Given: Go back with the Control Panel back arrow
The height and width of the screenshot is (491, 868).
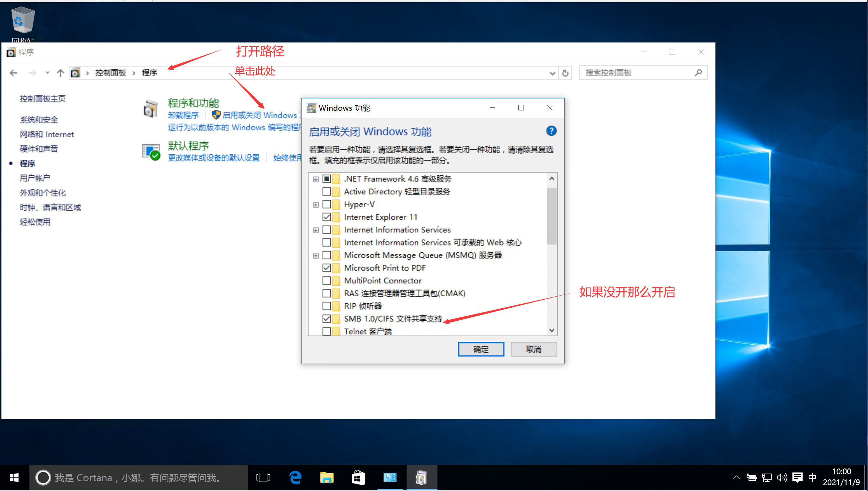Looking at the screenshot, I should point(13,73).
